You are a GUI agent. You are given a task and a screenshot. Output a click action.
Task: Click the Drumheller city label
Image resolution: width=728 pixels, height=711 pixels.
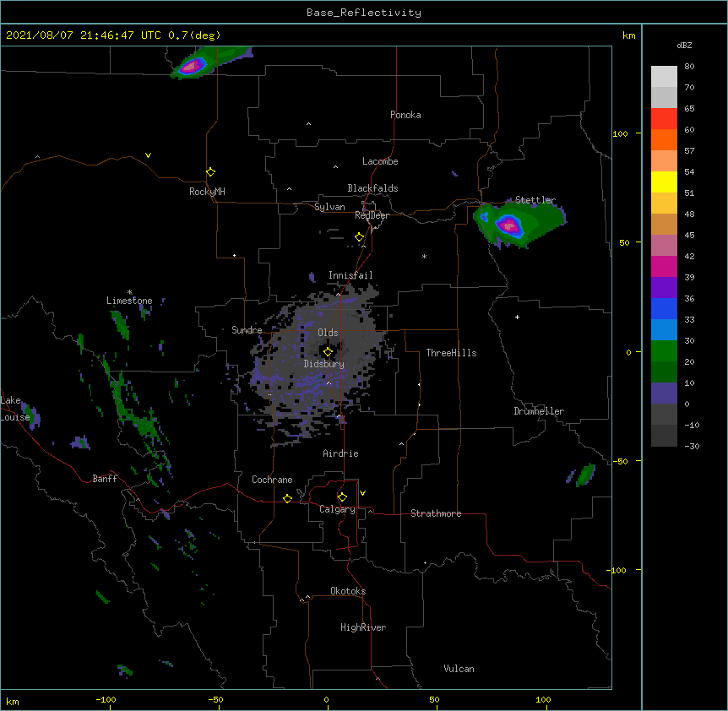coord(539,411)
